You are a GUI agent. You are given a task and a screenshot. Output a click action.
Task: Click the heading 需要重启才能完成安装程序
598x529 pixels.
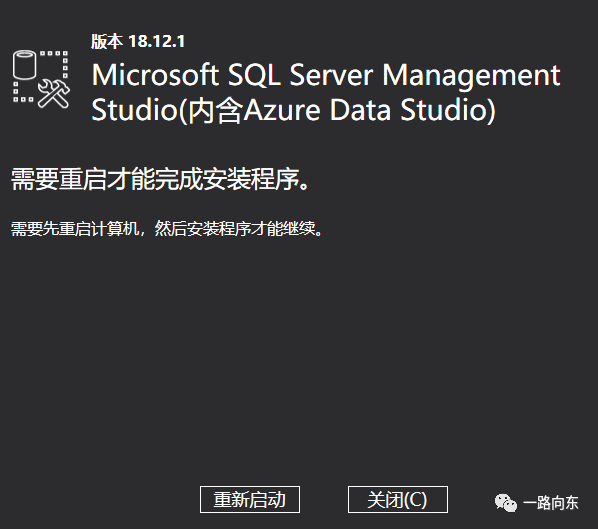pos(160,179)
